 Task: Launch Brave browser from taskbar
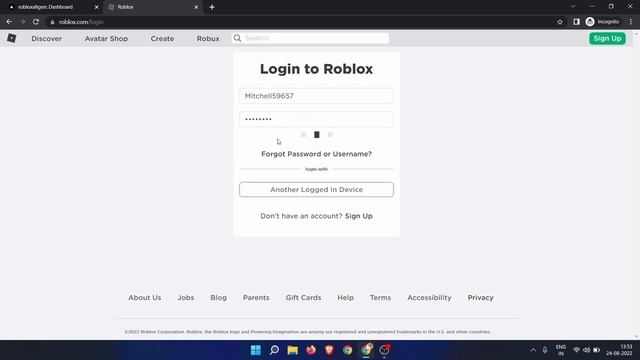pyautogui.click(x=329, y=350)
